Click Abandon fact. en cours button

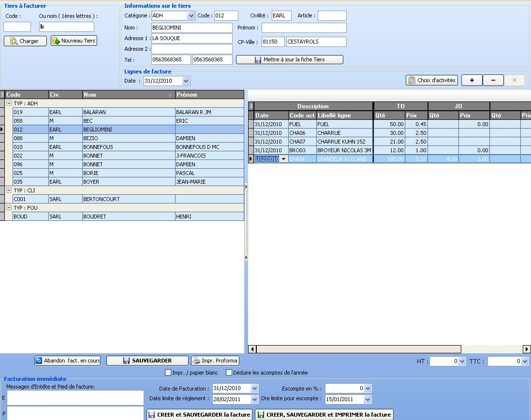(67, 361)
